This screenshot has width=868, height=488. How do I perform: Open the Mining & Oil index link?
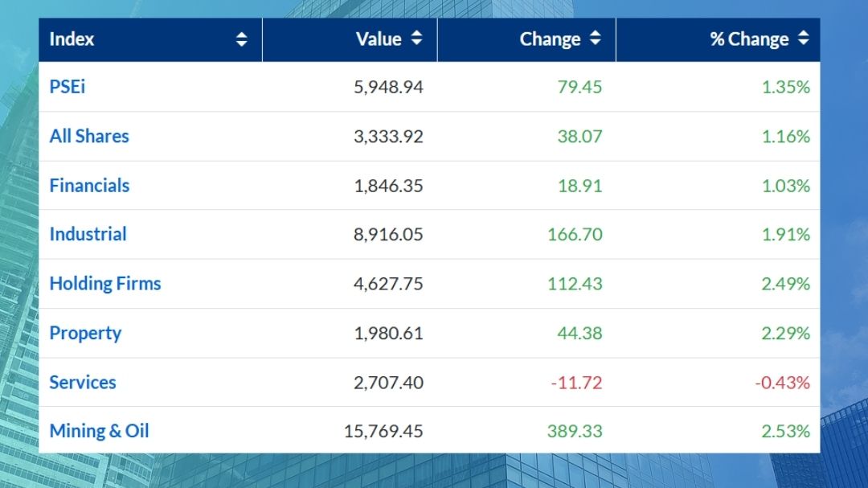pos(100,431)
